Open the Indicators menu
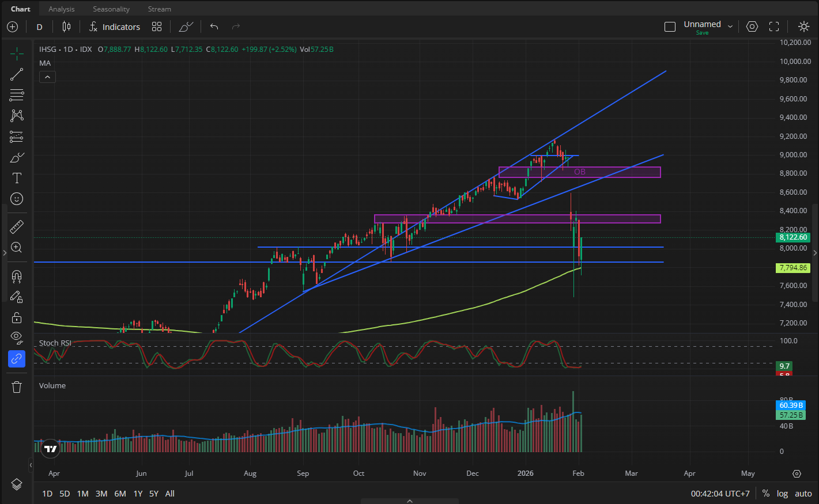The image size is (819, 504). pos(115,27)
